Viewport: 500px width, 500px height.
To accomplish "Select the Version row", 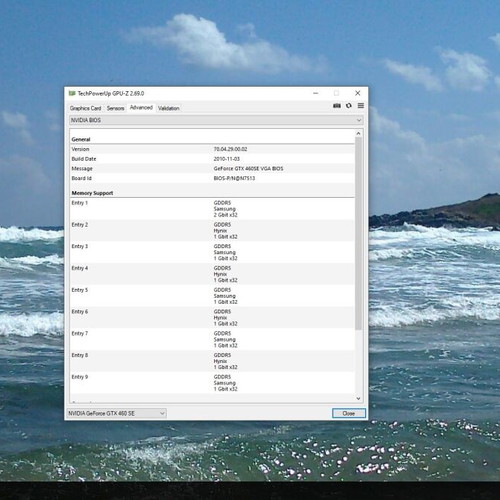I will (212, 149).
